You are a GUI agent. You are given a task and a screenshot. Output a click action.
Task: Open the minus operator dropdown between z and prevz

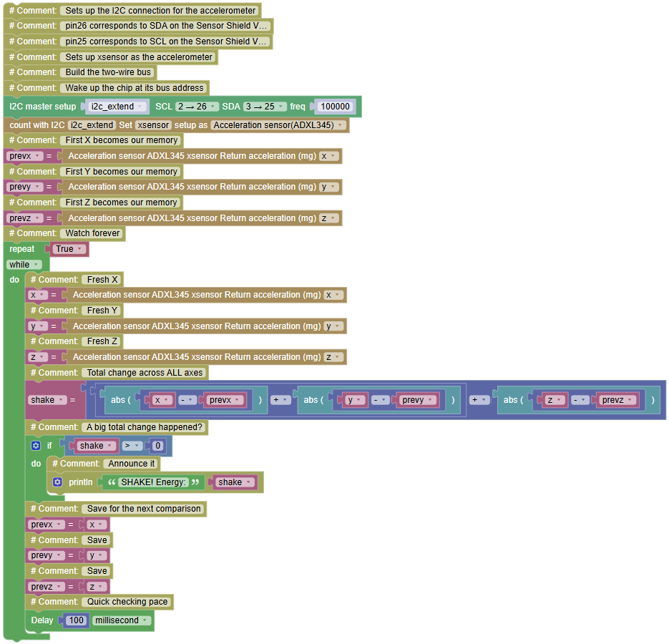(580, 400)
